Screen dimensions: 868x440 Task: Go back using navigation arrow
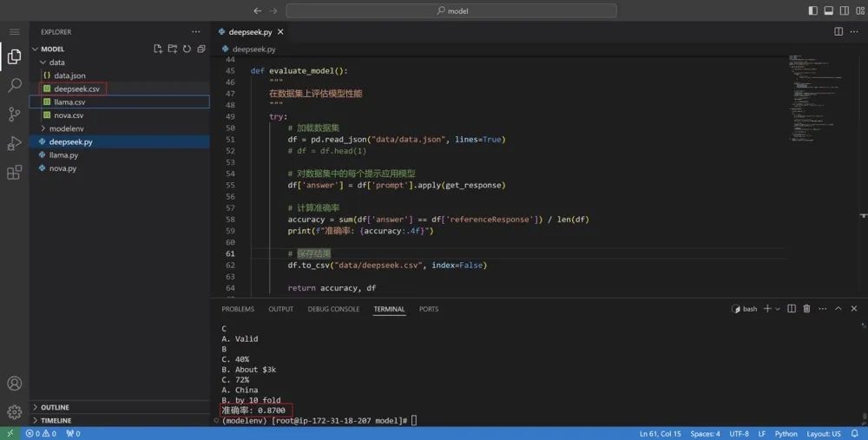point(258,10)
